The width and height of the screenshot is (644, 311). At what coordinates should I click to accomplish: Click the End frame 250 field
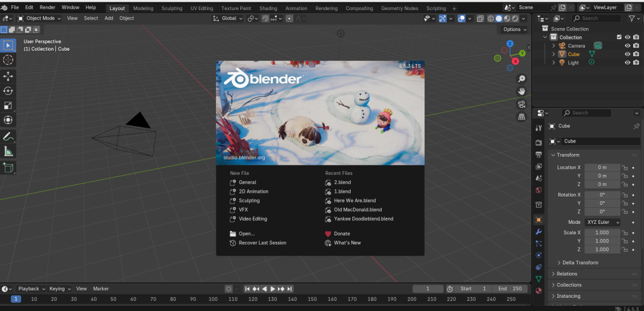tap(510, 289)
